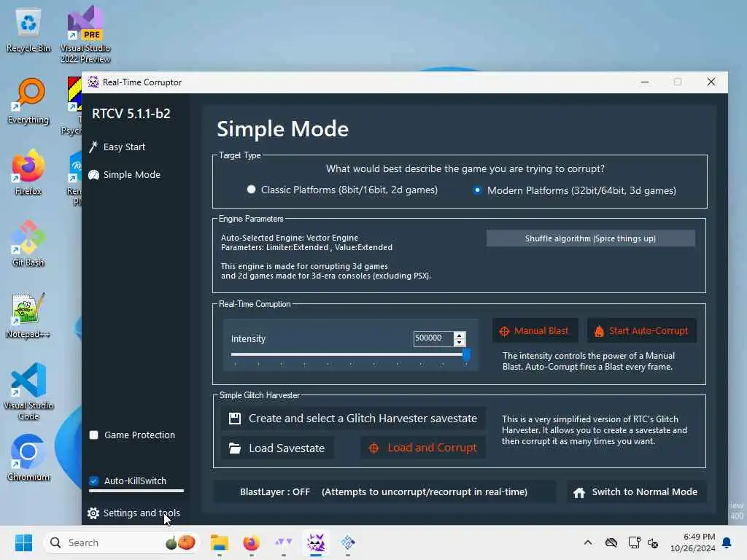
Task: Create and select a Glitch Harvester savestate
Action: [353, 418]
